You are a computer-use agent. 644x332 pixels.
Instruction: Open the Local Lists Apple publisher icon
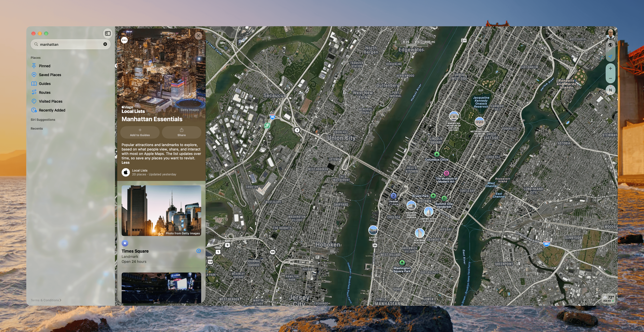126,172
